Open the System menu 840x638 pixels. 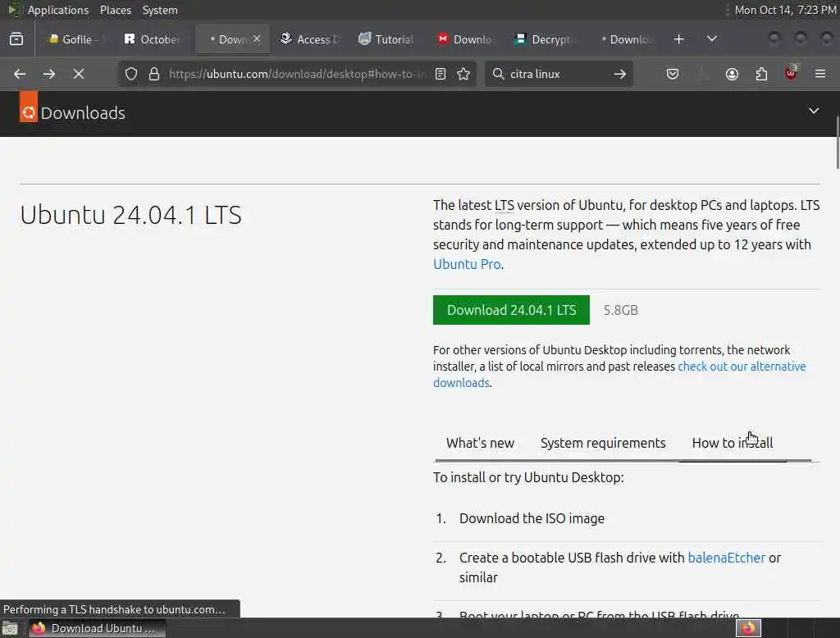(160, 10)
